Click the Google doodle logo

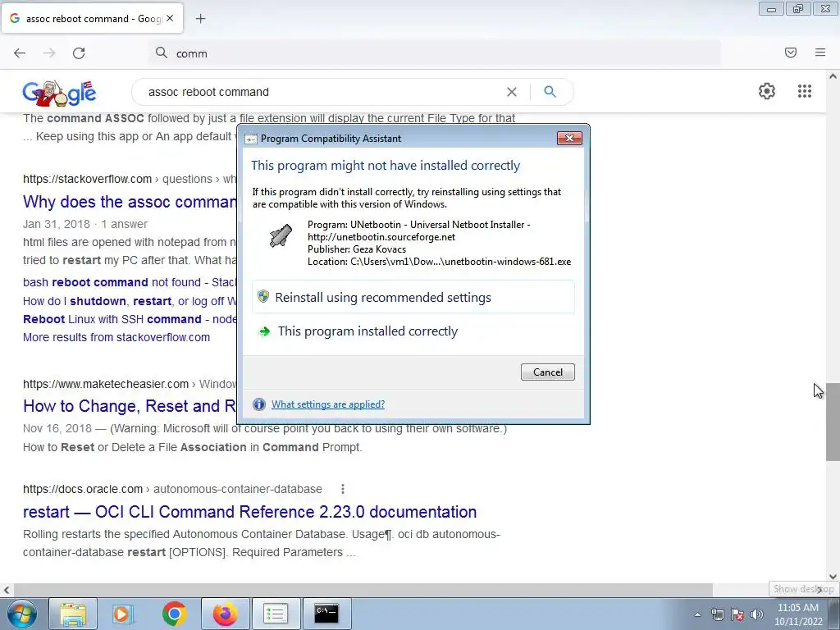tap(59, 94)
